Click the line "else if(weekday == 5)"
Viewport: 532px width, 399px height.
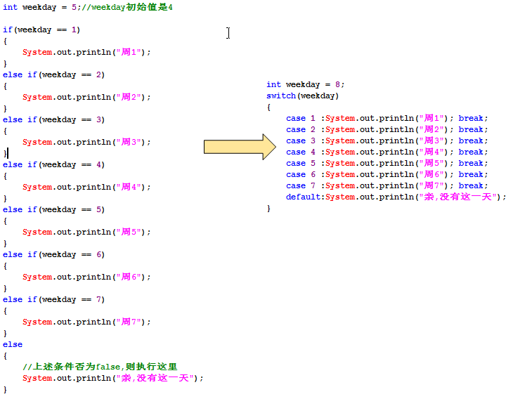pyautogui.click(x=53, y=209)
